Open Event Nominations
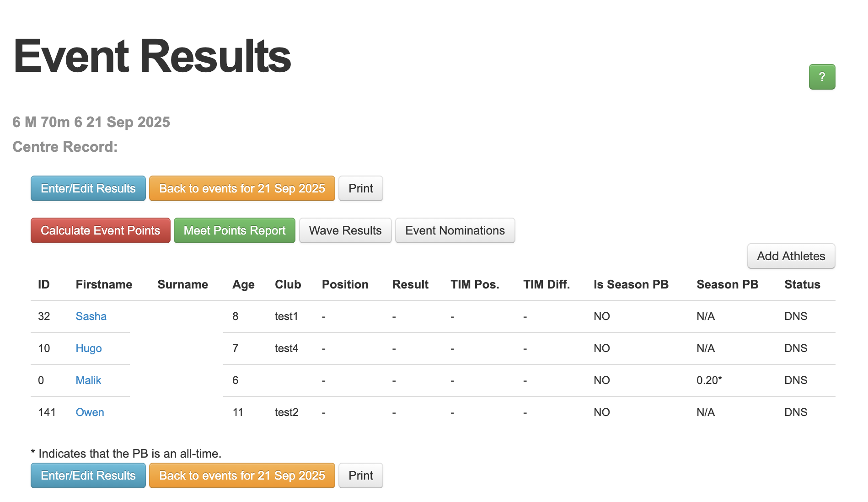Viewport: 868px width, 502px height. click(455, 230)
